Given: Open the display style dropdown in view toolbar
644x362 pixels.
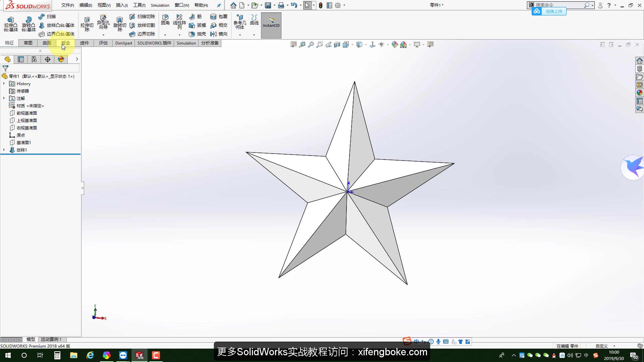Looking at the screenshot, I should (365, 44).
